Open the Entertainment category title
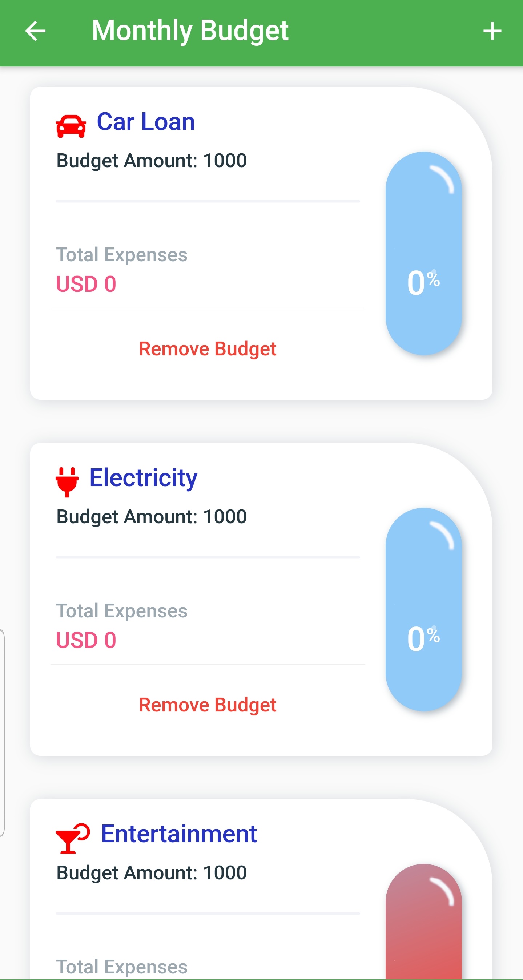523x980 pixels. (179, 834)
